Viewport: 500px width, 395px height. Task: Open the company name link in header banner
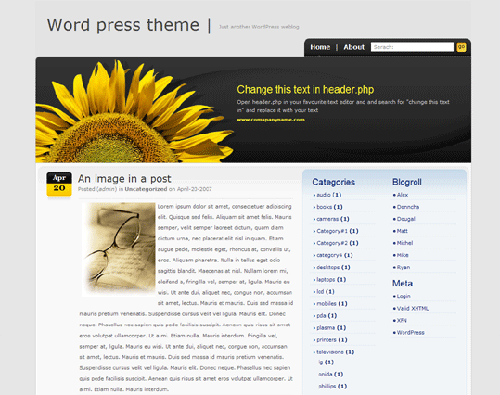(270, 120)
